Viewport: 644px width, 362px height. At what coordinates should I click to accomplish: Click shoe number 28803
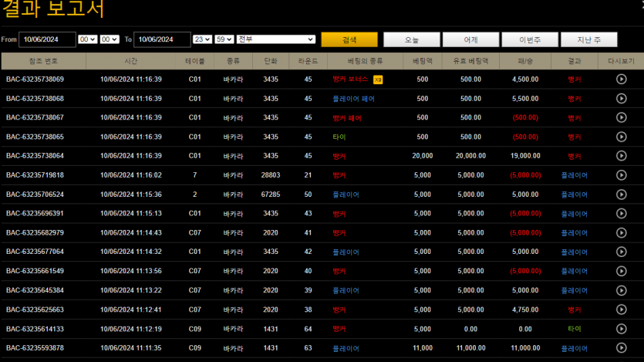coord(271,175)
